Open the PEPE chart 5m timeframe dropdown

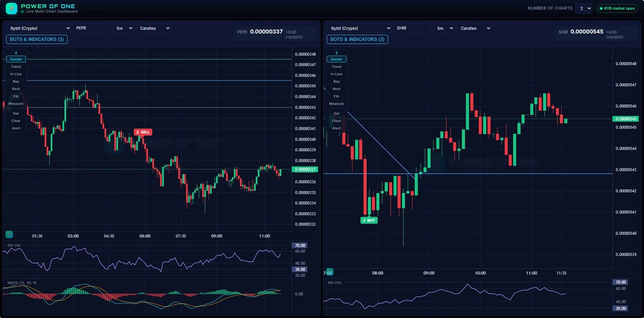[x=123, y=29]
